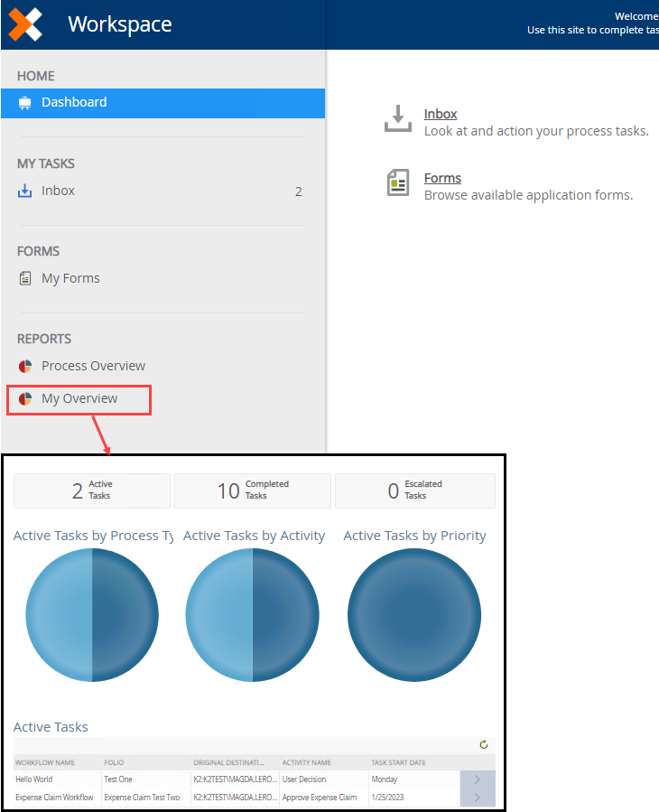Screen dimensions: 659x812
Task: Open the Dashboard menu item
Action: point(163,103)
